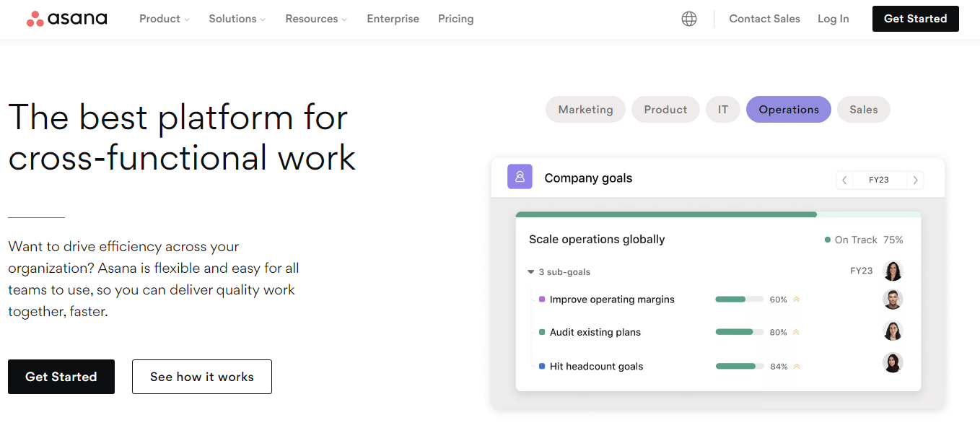The width and height of the screenshot is (980, 441).
Task: Go to next fiscal year arrow
Action: (x=915, y=180)
